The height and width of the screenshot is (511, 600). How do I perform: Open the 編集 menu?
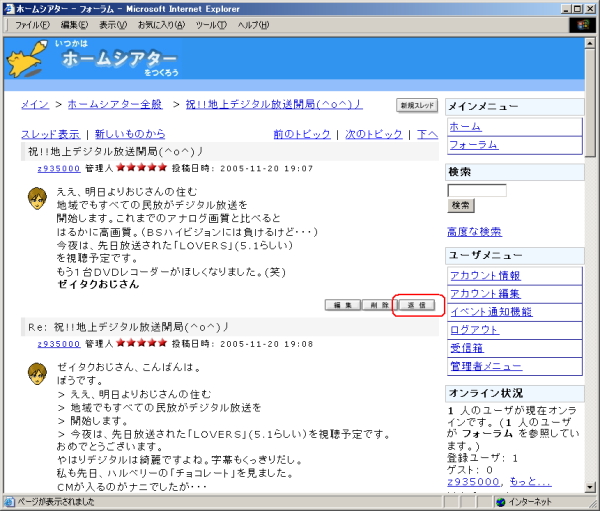click(74, 25)
